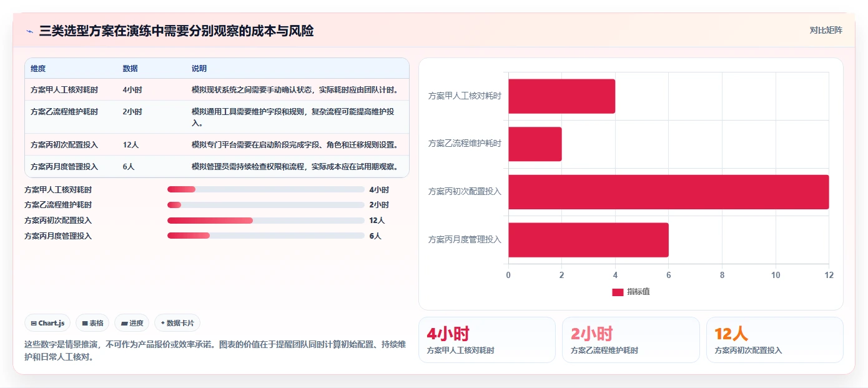This screenshot has height=388, width=868.
Task: Click the 进度 tag chip
Action: tap(132, 323)
